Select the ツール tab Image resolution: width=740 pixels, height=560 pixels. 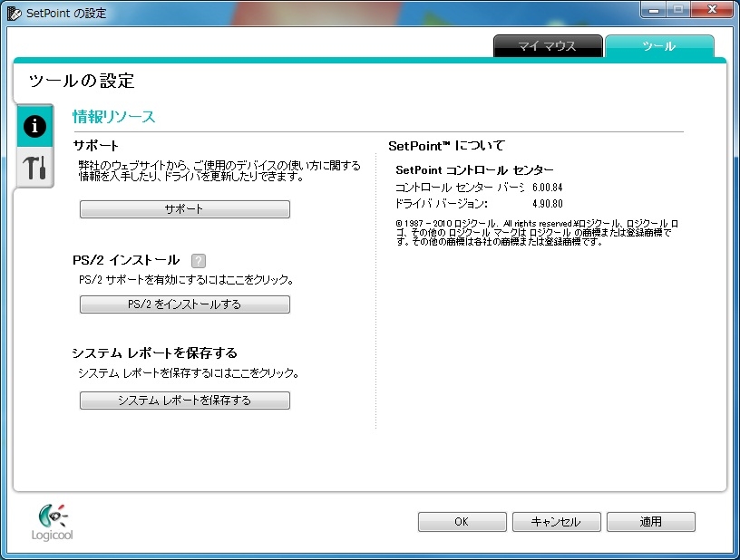pos(659,46)
